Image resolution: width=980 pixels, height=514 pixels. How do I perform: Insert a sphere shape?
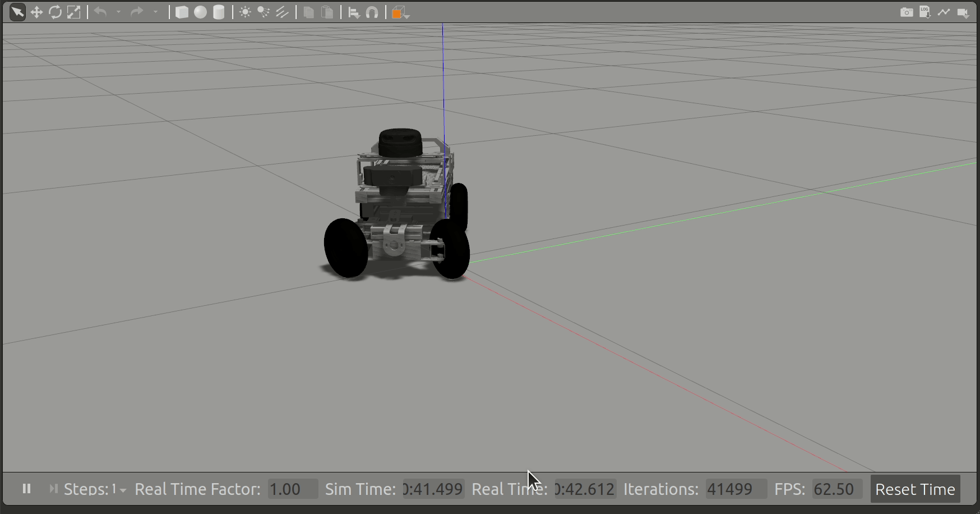(x=200, y=12)
